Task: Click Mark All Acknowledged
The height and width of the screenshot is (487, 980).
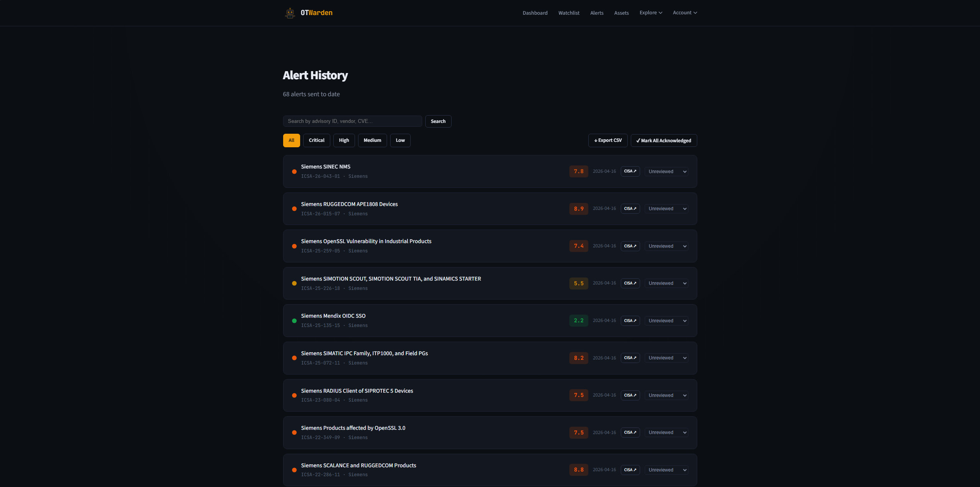Action: click(x=664, y=140)
